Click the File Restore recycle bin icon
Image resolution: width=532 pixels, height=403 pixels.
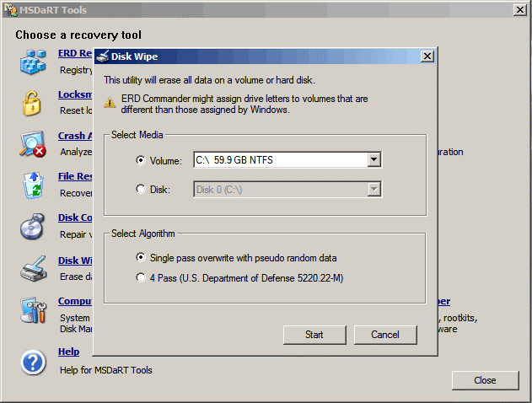[33, 185]
